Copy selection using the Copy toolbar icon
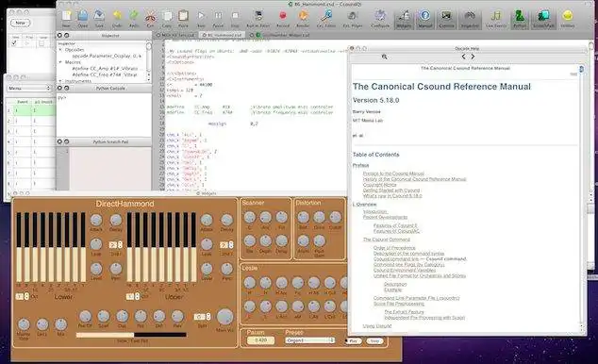598x364 pixels. point(167,18)
